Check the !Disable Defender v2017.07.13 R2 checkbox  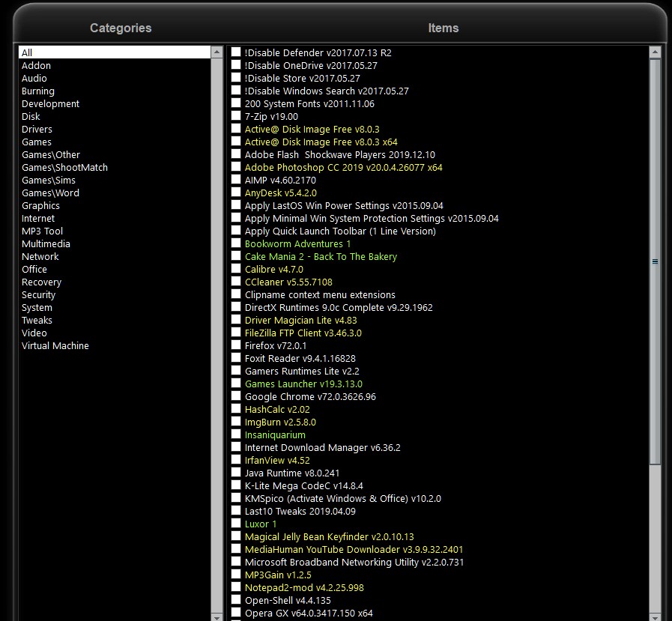pyautogui.click(x=236, y=52)
